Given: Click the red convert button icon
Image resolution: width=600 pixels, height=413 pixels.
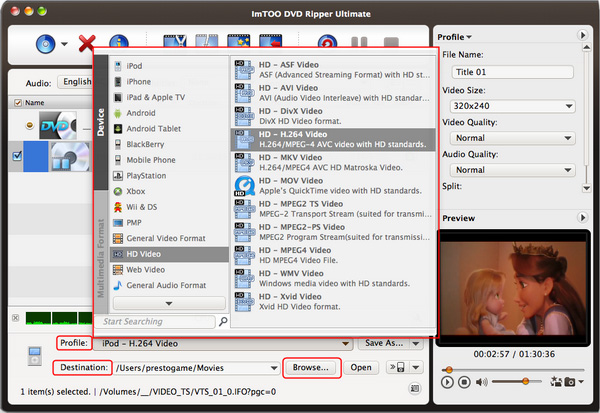Looking at the screenshot, I should click(x=327, y=42).
